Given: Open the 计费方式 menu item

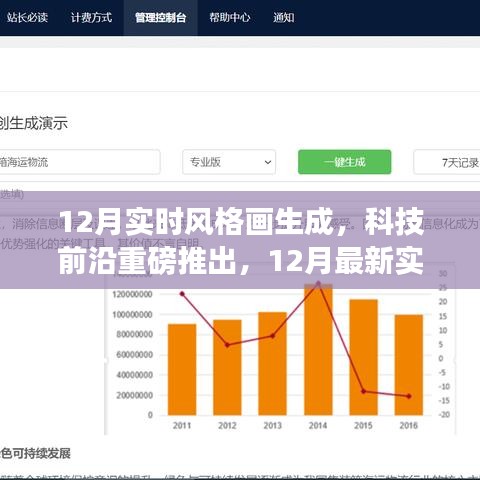Looking at the screenshot, I should click(x=91, y=17).
